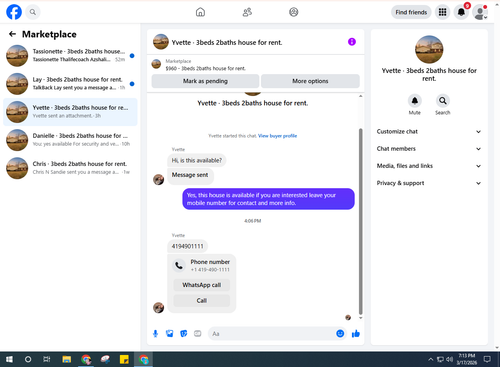Click the Find friends button
500x367 pixels.
[411, 12]
